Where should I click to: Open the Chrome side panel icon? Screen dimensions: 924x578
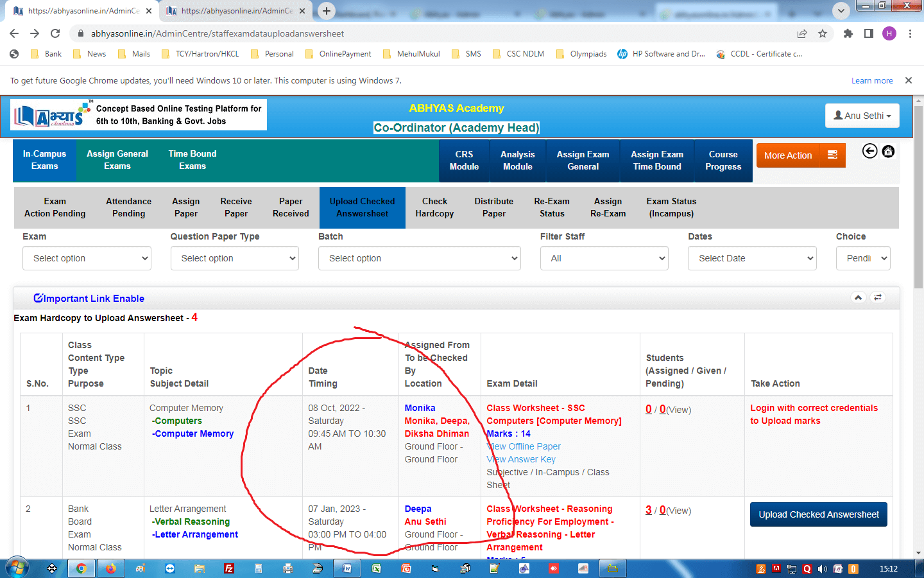pos(868,33)
